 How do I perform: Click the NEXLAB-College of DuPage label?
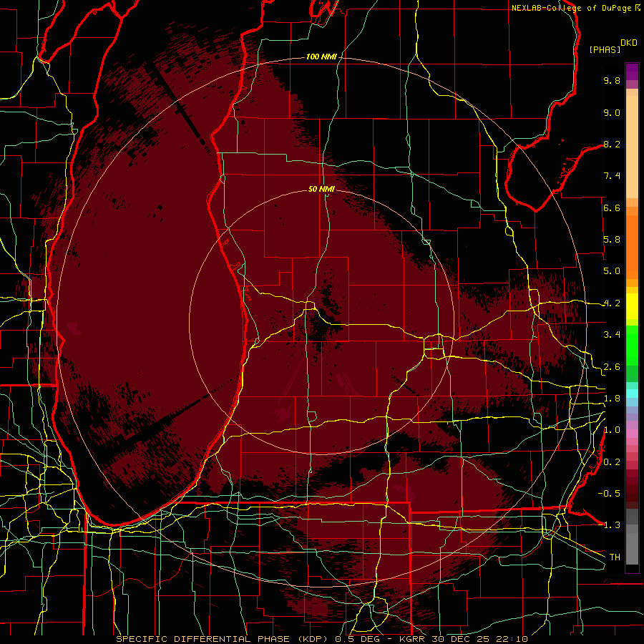pyautogui.click(x=572, y=8)
